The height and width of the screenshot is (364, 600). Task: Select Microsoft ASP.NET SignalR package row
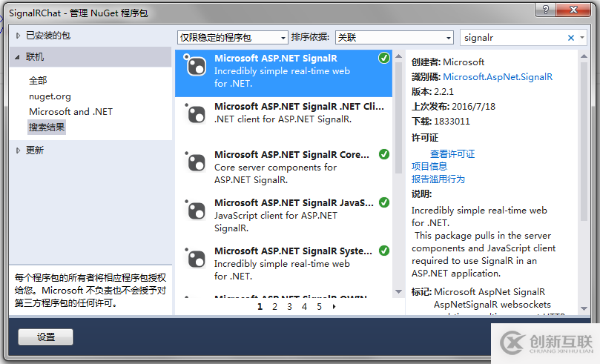point(283,73)
